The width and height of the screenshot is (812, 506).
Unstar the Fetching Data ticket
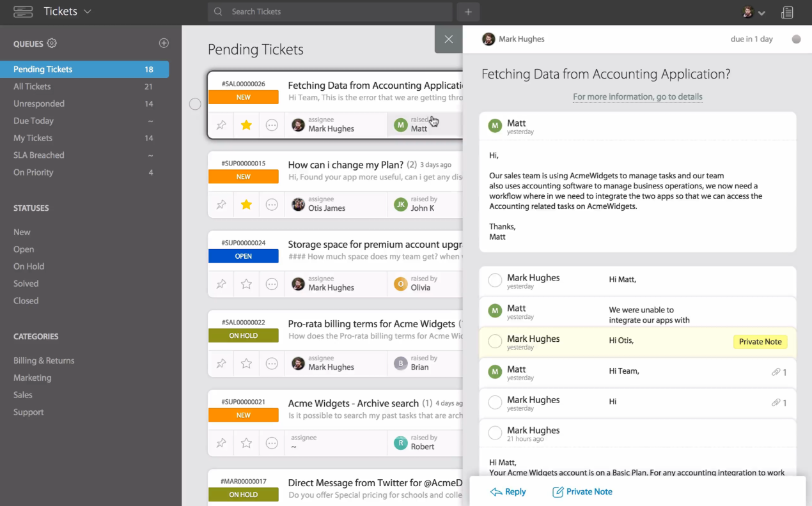point(246,125)
